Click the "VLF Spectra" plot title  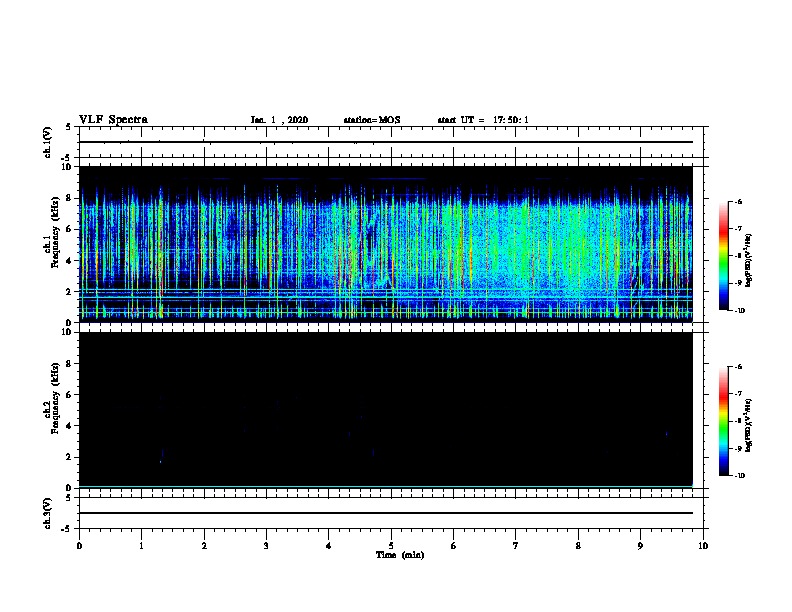pos(113,120)
